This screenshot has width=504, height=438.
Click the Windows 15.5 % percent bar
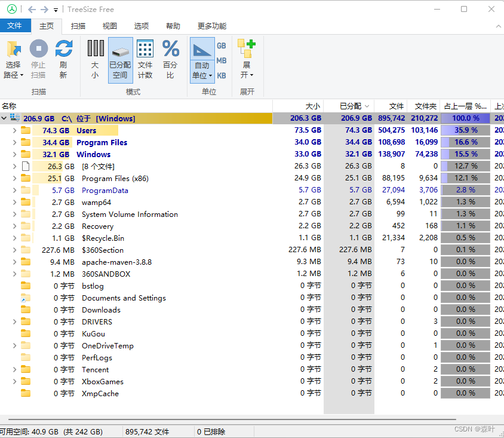point(465,154)
